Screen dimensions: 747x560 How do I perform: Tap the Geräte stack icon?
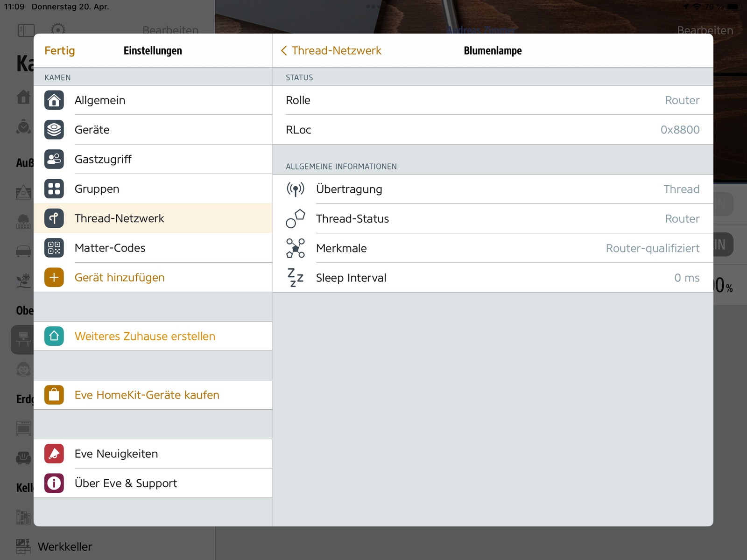[x=54, y=130]
